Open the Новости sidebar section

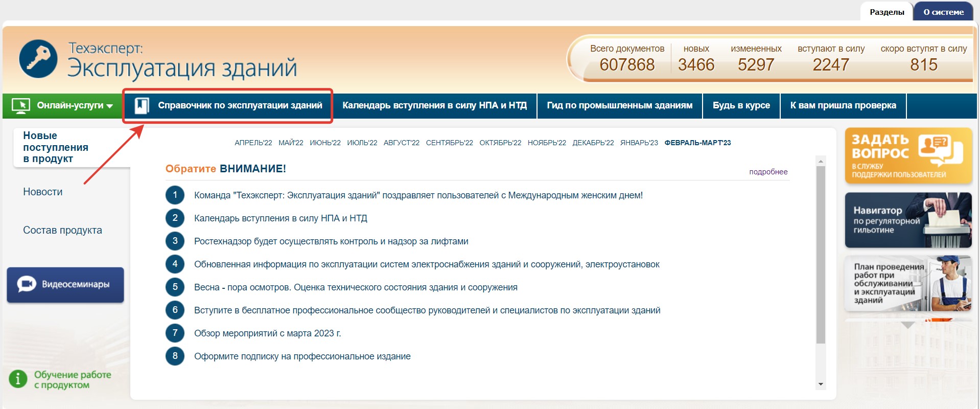[43, 192]
